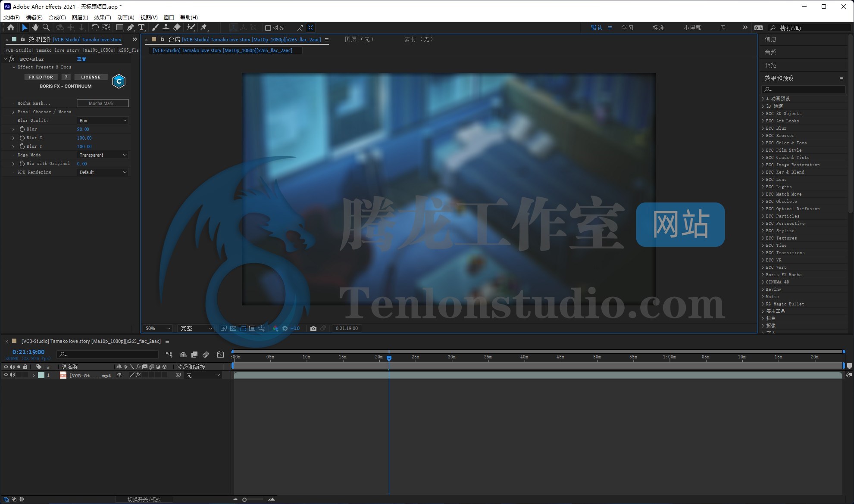Click the timeline zoom slider handle

(244, 500)
